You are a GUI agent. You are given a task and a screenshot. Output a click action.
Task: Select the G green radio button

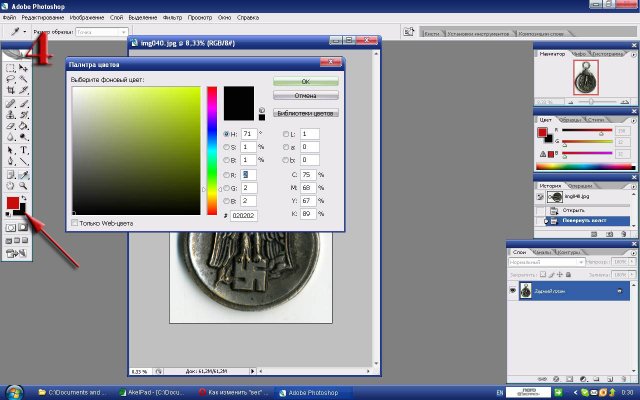pos(227,188)
